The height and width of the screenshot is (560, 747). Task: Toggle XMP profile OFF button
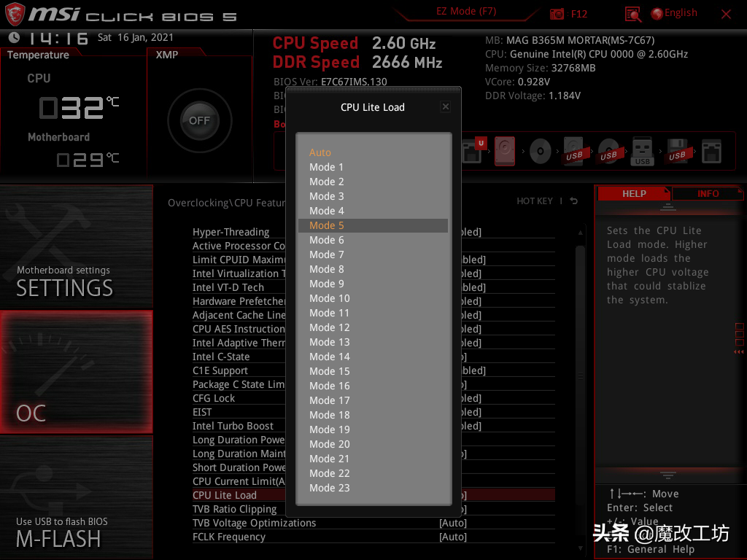(x=200, y=120)
